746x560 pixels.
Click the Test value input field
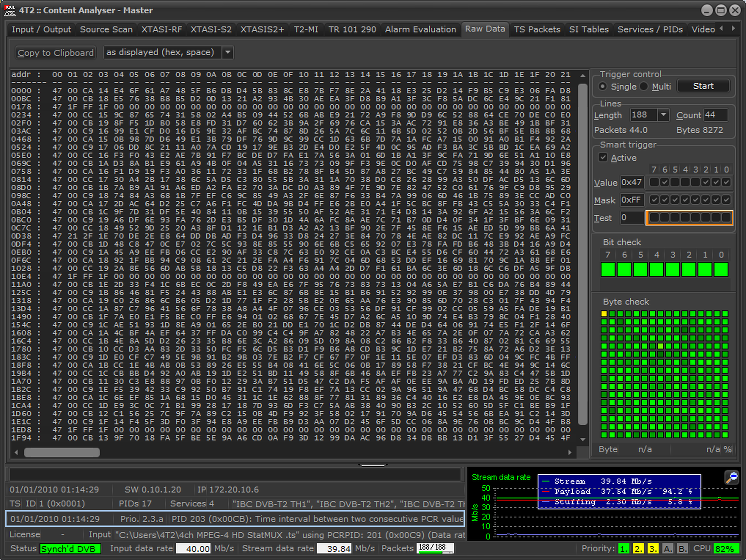[632, 218]
